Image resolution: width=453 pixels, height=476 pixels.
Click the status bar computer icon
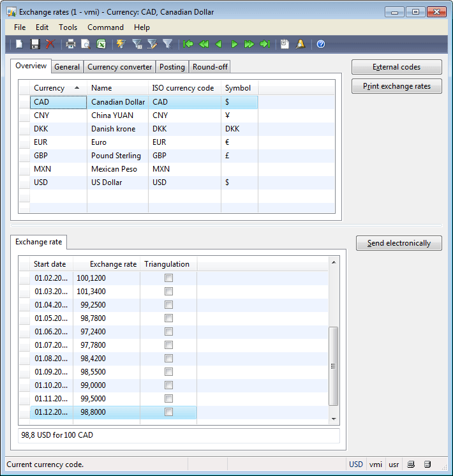tap(411, 464)
